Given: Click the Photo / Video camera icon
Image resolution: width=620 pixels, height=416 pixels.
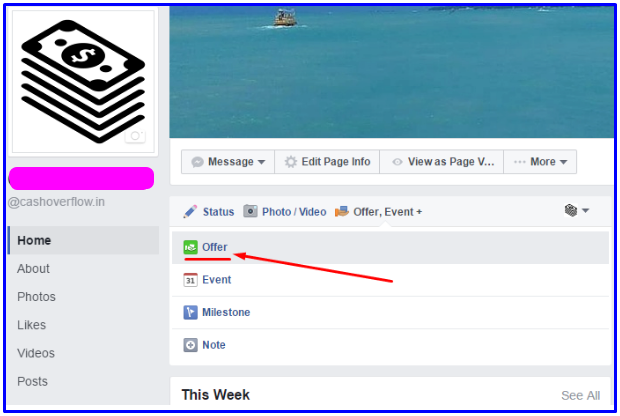Looking at the screenshot, I should 250,211.
